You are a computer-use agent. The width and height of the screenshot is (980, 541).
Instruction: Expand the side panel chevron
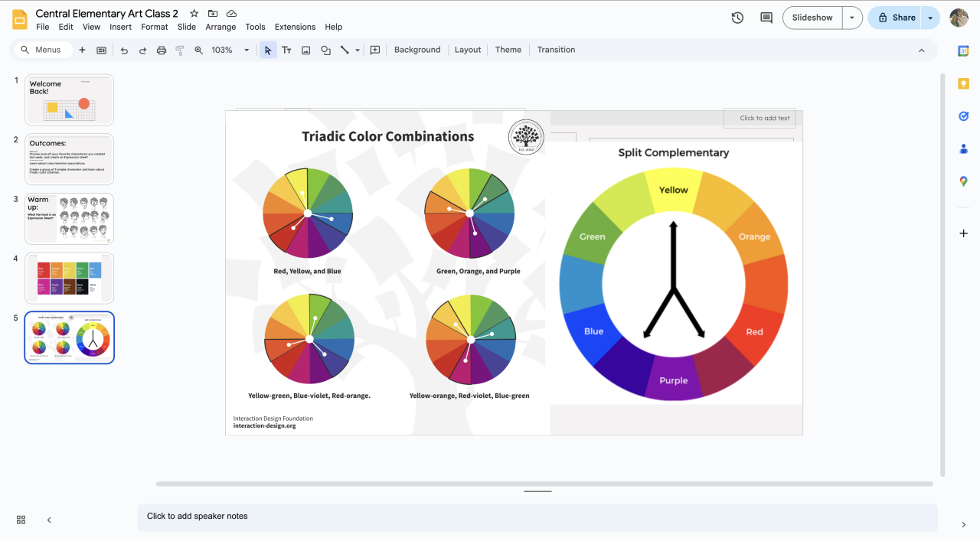(x=963, y=524)
